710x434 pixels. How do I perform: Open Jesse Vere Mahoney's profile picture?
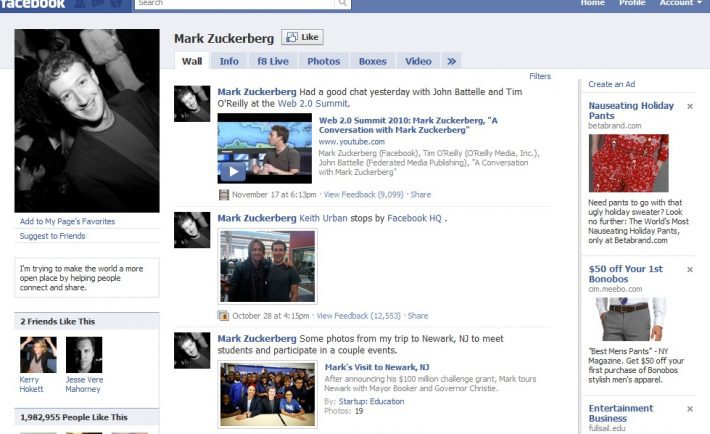[x=84, y=355]
